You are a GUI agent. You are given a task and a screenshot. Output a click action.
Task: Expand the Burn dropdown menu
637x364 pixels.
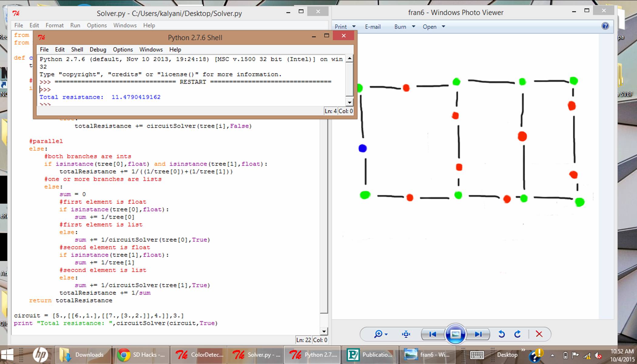[x=413, y=27]
